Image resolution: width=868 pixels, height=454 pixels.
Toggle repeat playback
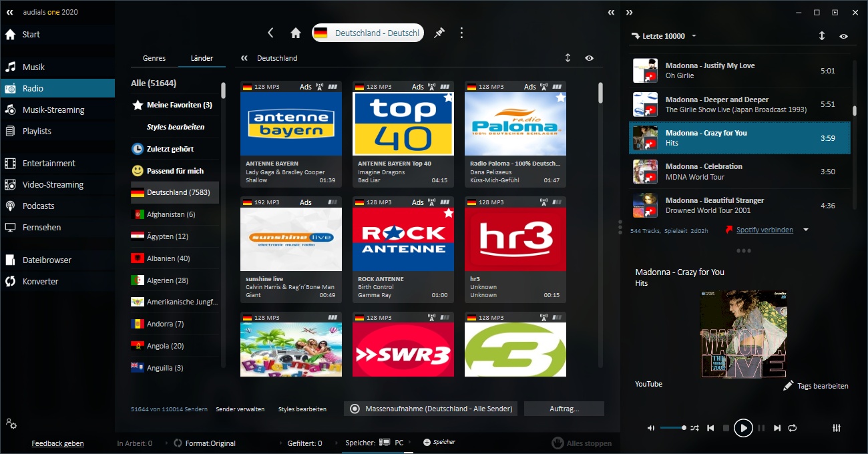point(793,428)
